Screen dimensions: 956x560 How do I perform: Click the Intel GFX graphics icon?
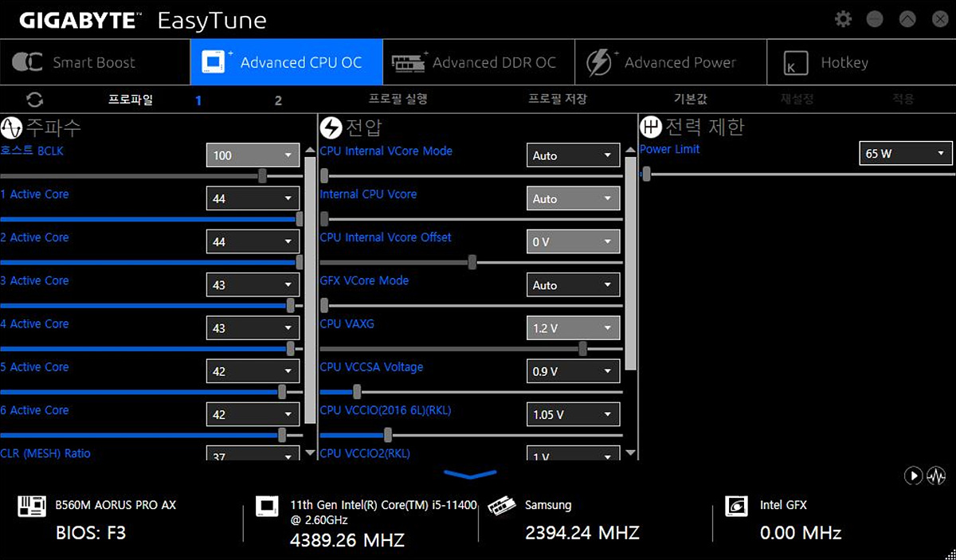736,506
